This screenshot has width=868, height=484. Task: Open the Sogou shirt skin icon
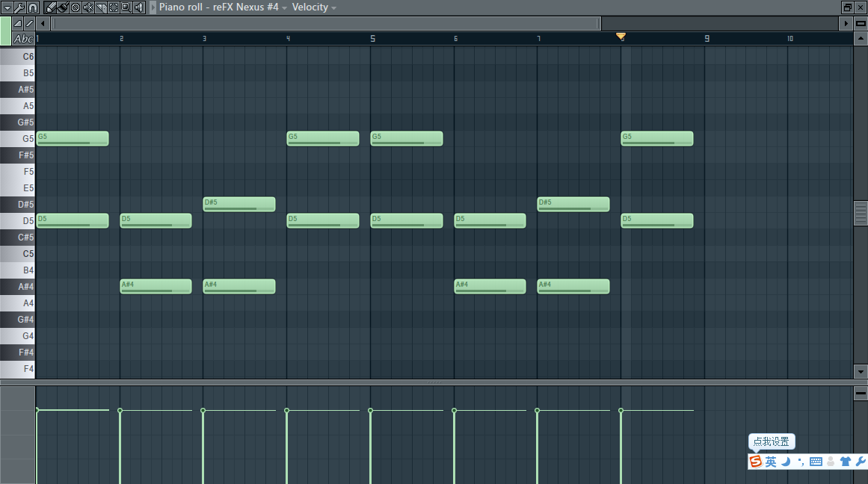coord(846,462)
